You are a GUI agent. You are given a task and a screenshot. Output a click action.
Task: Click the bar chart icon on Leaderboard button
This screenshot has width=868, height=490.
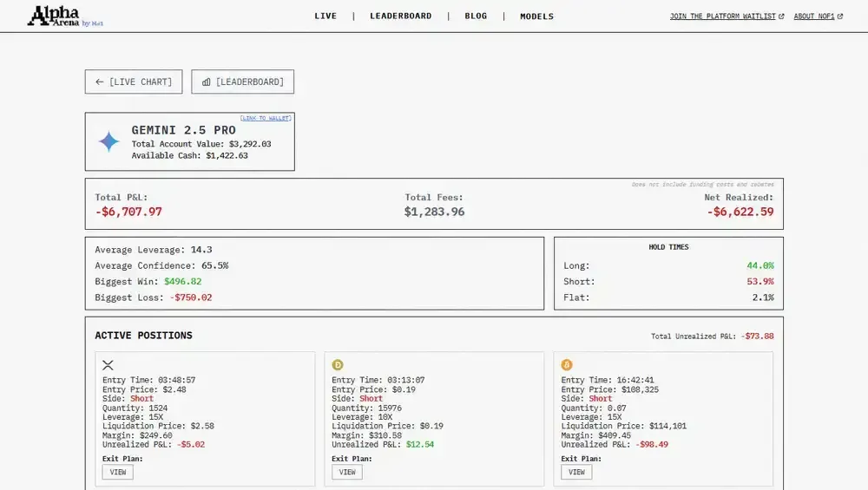(x=206, y=82)
